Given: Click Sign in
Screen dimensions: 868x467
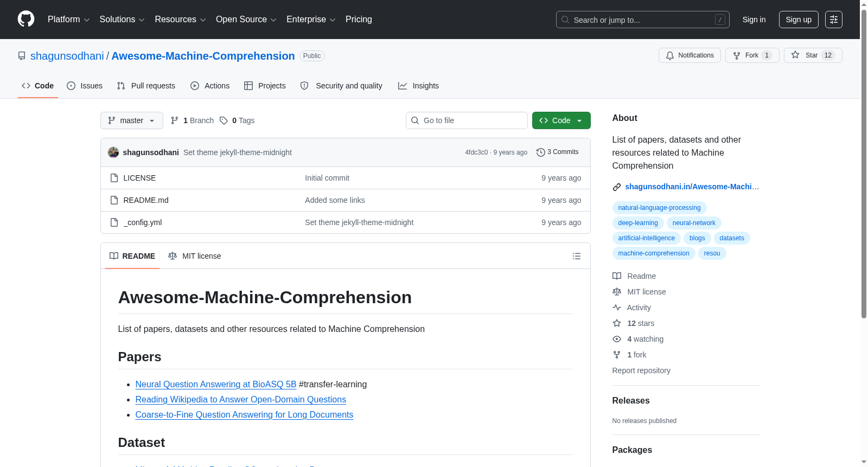Looking at the screenshot, I should point(754,20).
